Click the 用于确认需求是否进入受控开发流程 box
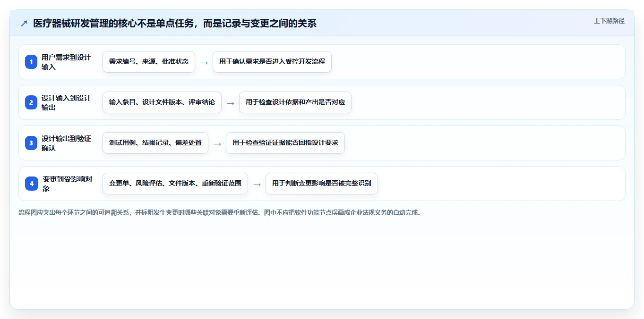This screenshot has width=644, height=319. tap(272, 62)
